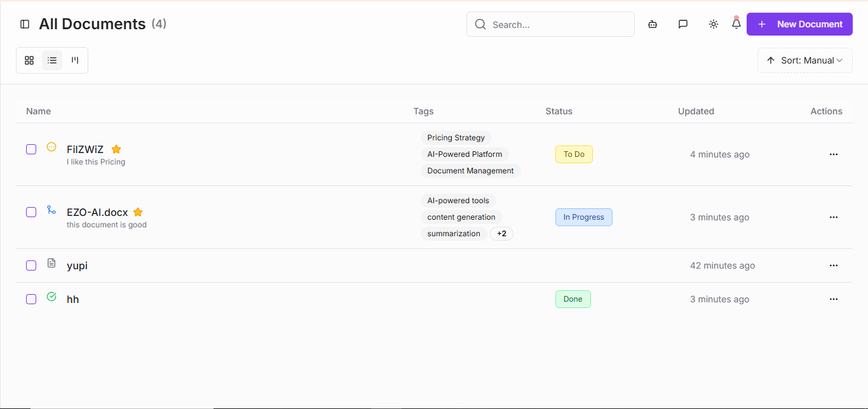Viewport: 868px width, 409px height.
Task: Click the Updated column header
Action: pyautogui.click(x=696, y=111)
